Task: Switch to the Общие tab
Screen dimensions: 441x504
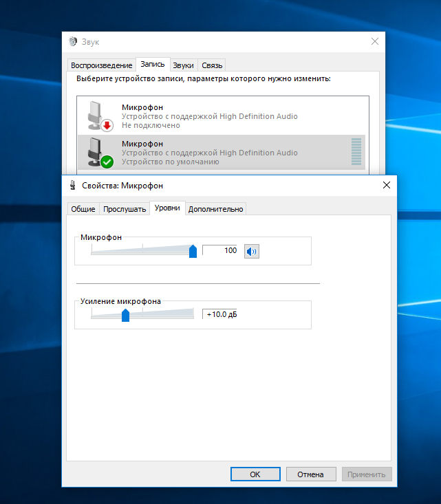Action: (83, 209)
